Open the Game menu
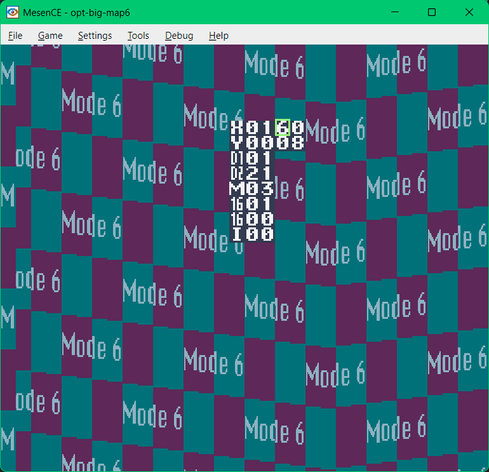 pos(50,35)
